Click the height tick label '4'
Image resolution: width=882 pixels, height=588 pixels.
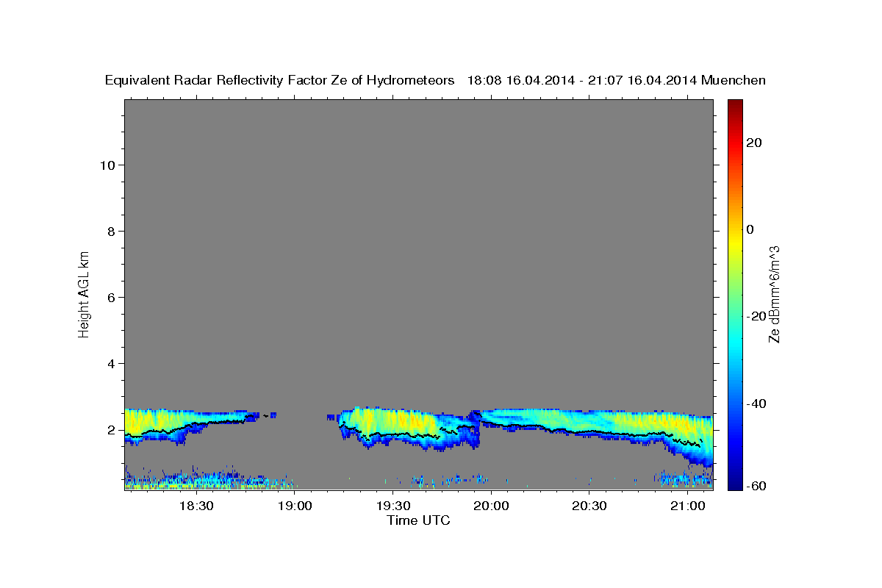click(x=111, y=364)
